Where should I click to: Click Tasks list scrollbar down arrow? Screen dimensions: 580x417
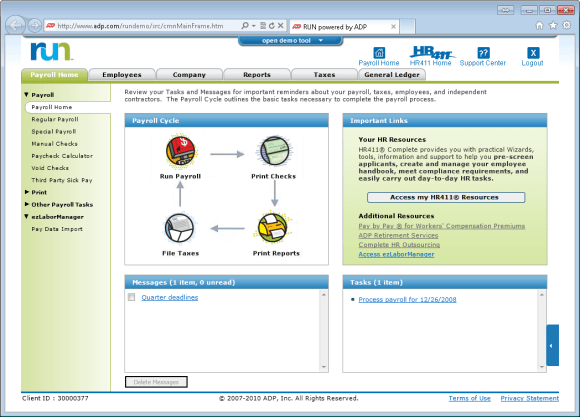point(542,367)
